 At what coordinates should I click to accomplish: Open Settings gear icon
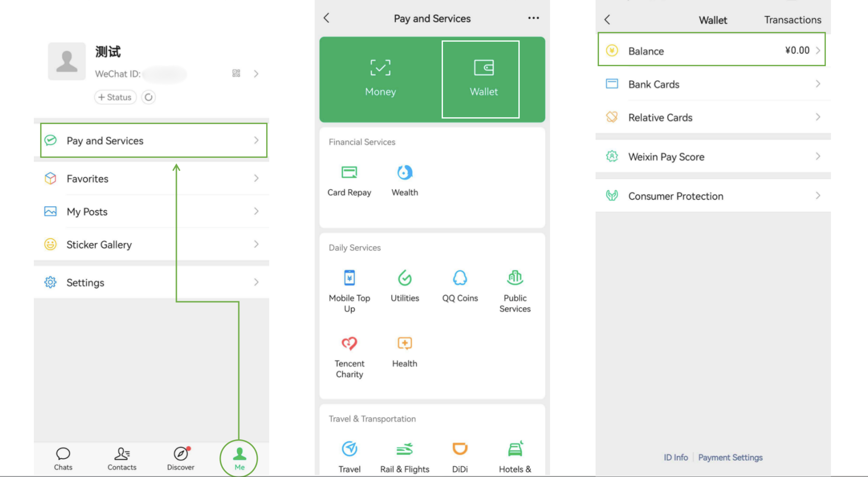coord(50,282)
